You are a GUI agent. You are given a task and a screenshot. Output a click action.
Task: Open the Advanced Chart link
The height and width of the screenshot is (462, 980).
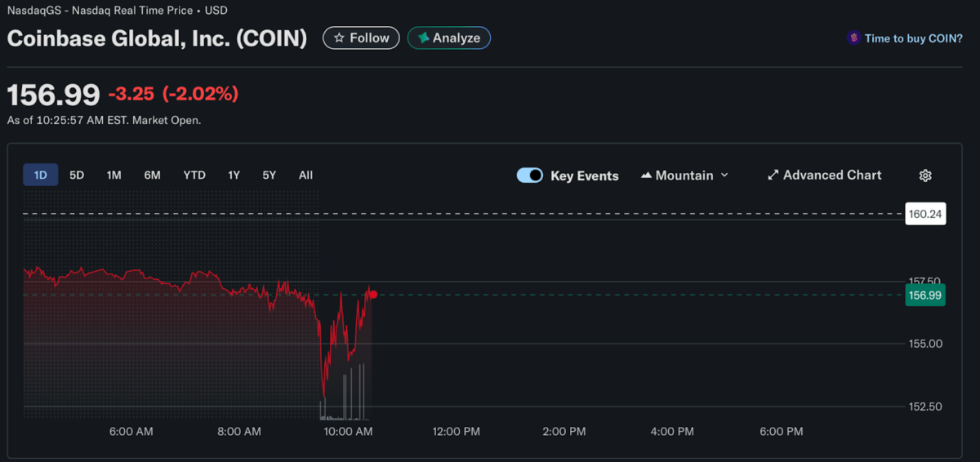coord(825,175)
